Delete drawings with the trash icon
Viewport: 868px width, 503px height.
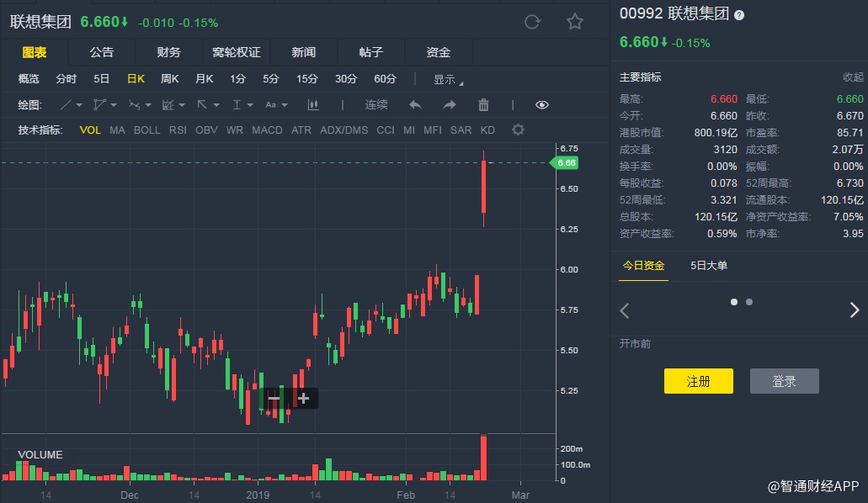click(x=483, y=104)
